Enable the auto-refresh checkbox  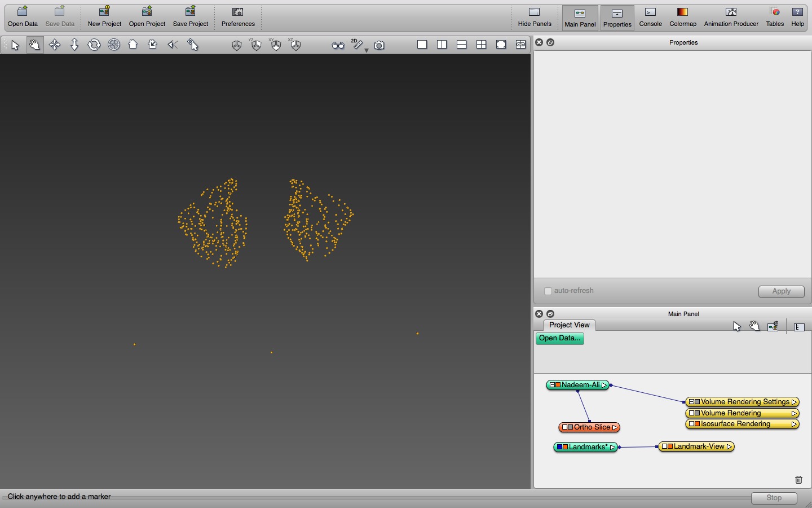548,291
